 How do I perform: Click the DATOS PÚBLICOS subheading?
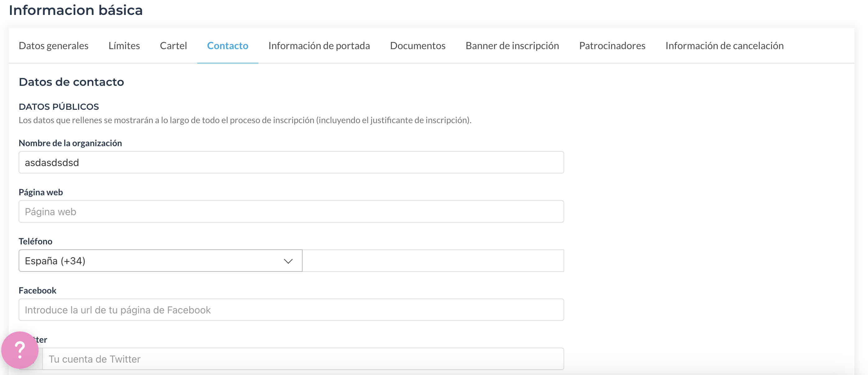pos(59,107)
